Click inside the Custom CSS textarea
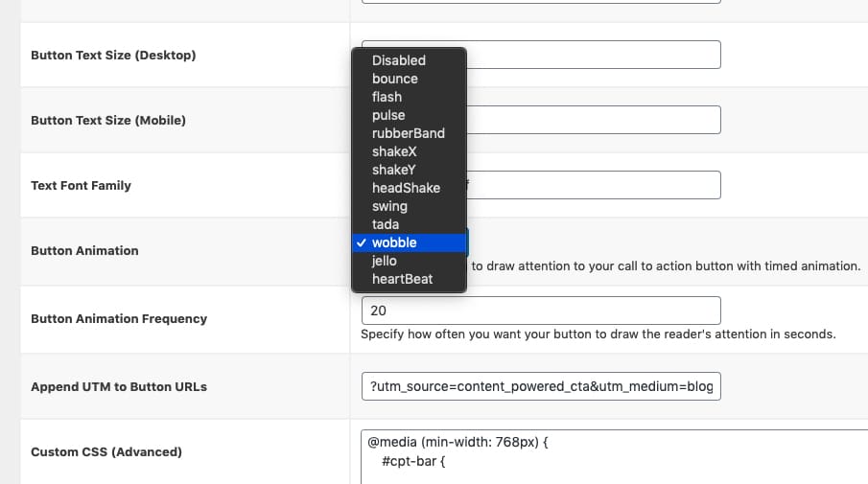 click(x=615, y=457)
